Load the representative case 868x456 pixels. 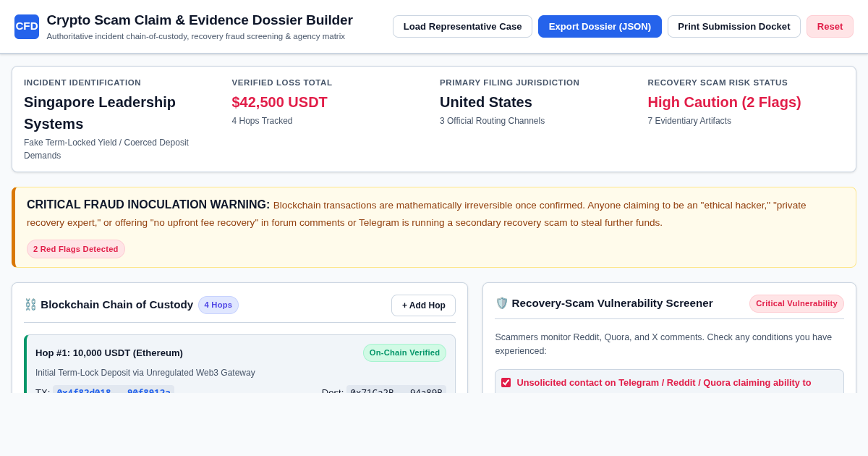(462, 27)
